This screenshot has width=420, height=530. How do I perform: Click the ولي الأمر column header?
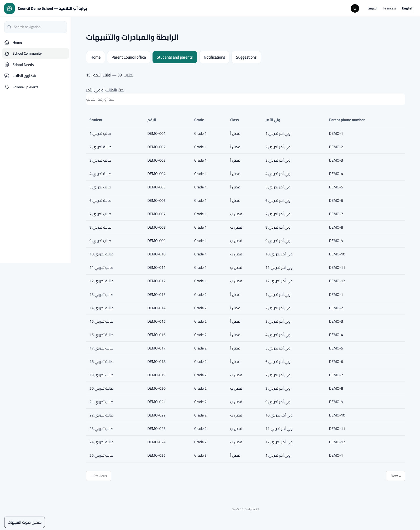[x=273, y=120]
